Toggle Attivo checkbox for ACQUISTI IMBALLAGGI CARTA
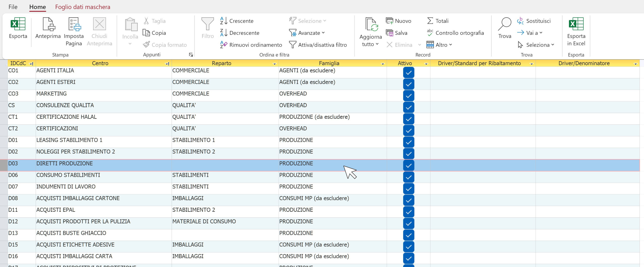The width and height of the screenshot is (644, 267). click(x=408, y=258)
